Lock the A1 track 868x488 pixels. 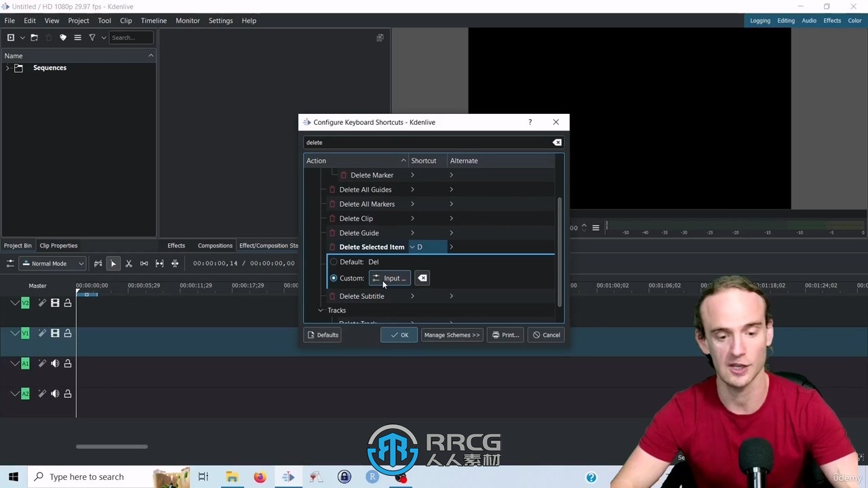point(68,363)
